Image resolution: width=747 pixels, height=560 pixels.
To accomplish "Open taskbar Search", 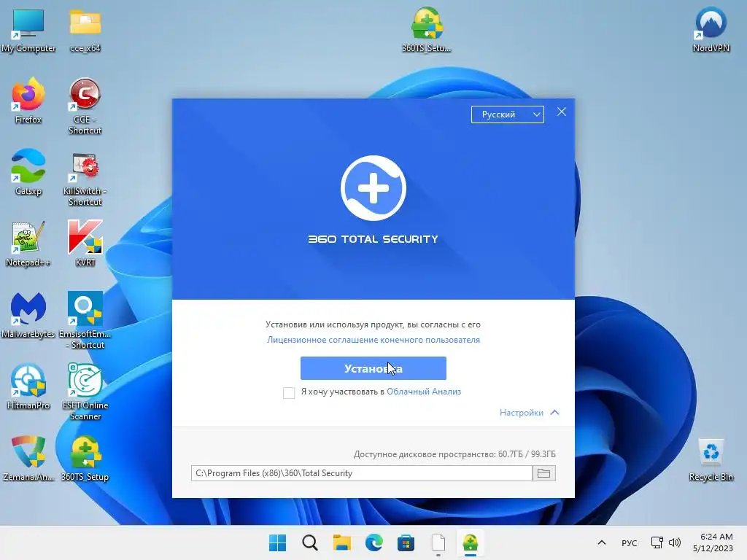I will (x=309, y=542).
